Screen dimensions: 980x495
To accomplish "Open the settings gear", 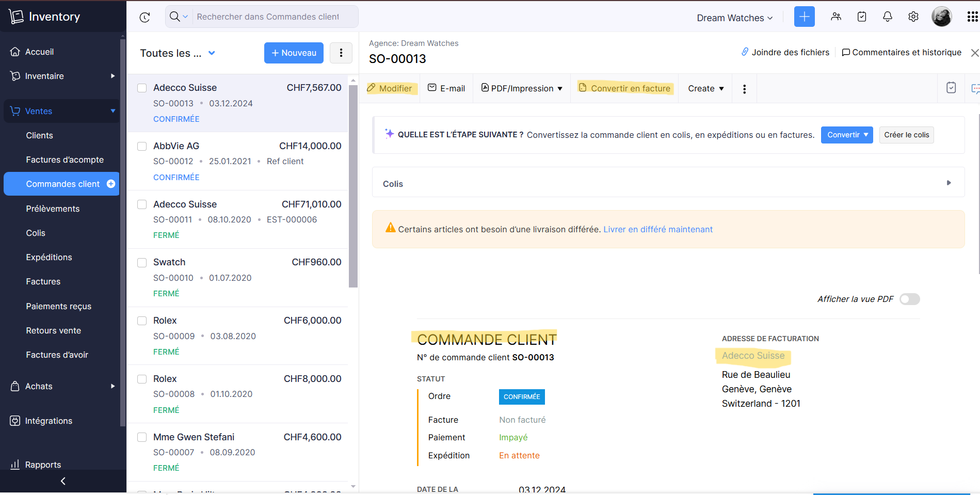I will pyautogui.click(x=913, y=17).
